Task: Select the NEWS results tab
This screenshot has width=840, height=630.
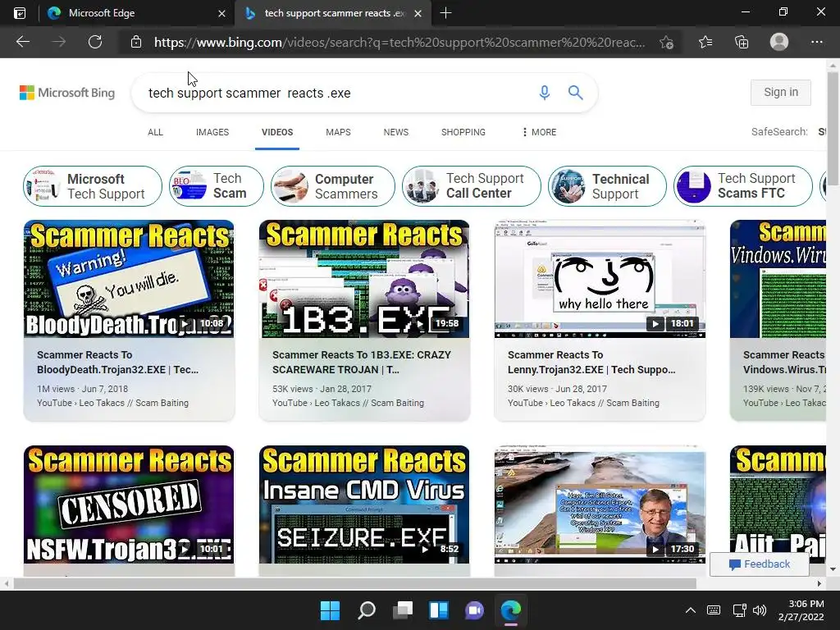Action: (396, 132)
